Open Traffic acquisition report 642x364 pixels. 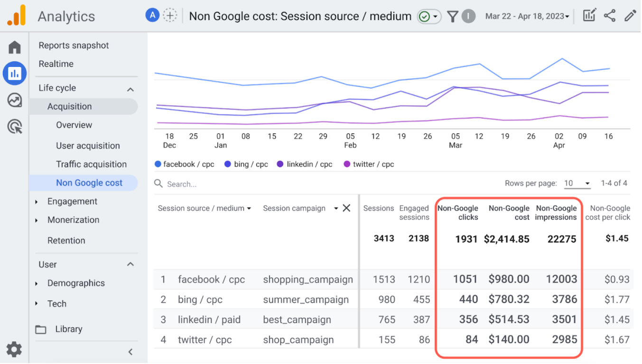click(92, 165)
